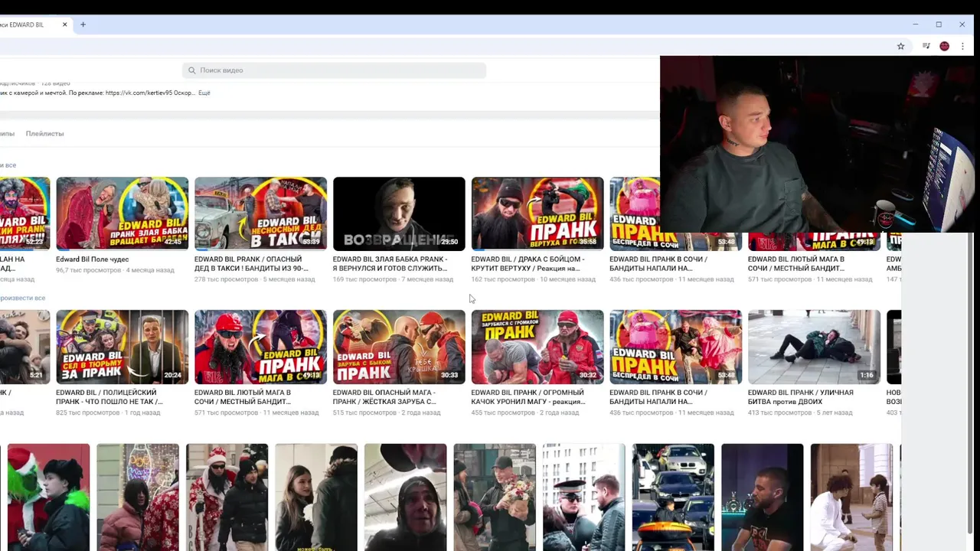The width and height of the screenshot is (980, 551).
Task: Play the ВЕРТУХА thumbnail, 35:58
Action: [537, 214]
